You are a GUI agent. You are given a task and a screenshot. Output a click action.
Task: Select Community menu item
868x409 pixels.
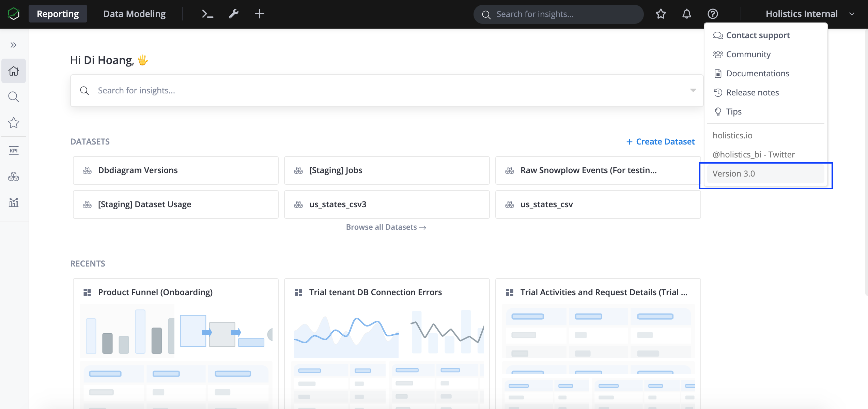pos(766,55)
